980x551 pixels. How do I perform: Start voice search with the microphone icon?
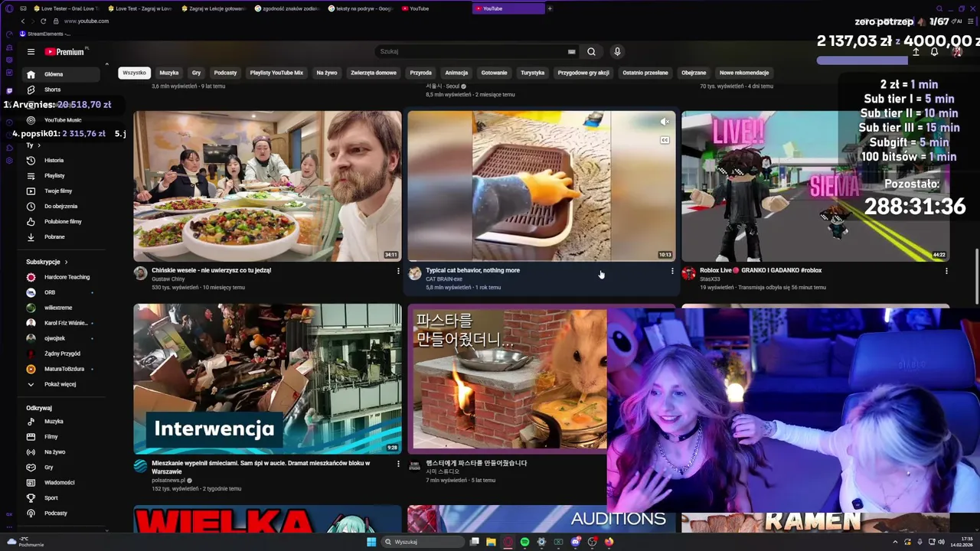point(617,51)
